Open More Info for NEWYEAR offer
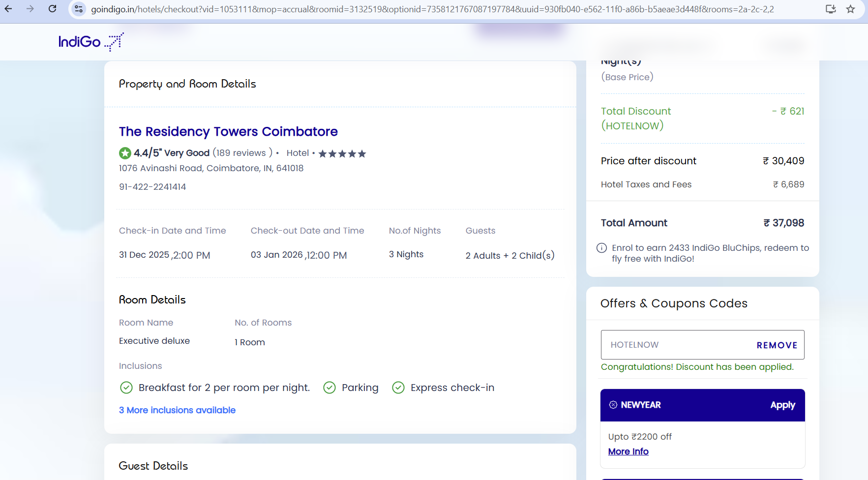 coord(628,451)
